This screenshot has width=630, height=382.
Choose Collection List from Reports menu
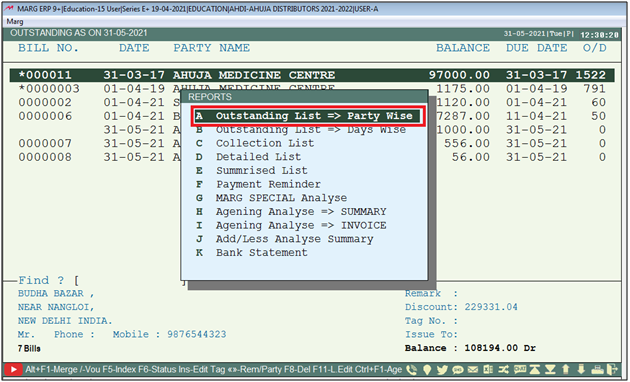click(265, 143)
